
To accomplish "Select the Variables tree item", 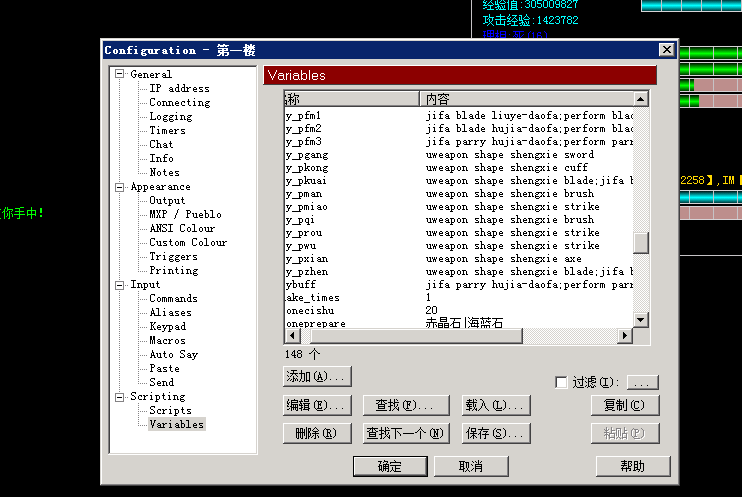I will point(177,425).
